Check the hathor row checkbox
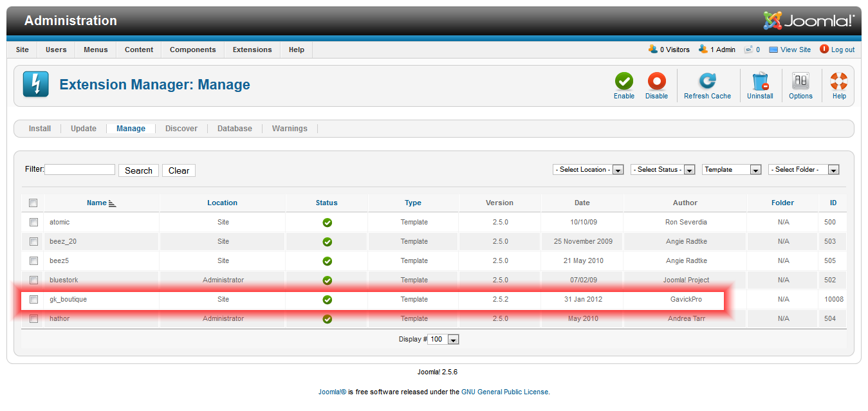 (x=33, y=318)
